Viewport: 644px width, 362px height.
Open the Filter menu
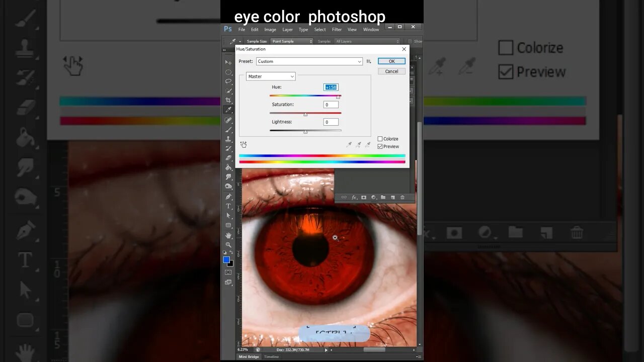[x=337, y=30]
